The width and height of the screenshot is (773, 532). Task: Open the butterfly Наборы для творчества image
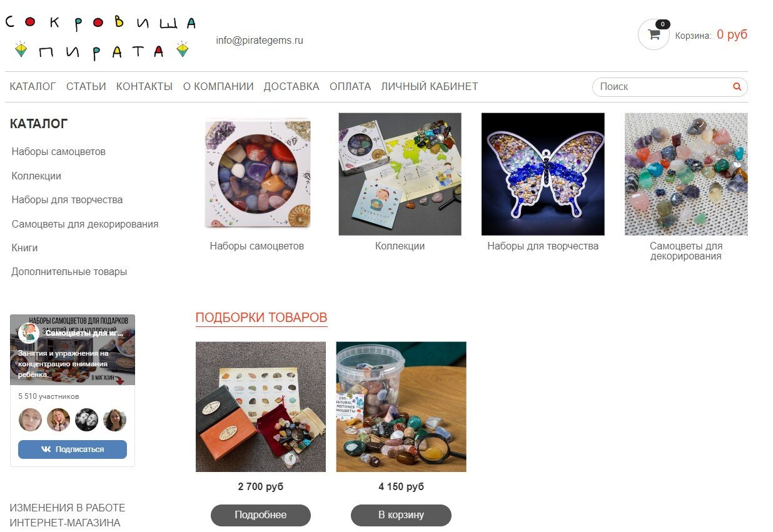pyautogui.click(x=543, y=174)
